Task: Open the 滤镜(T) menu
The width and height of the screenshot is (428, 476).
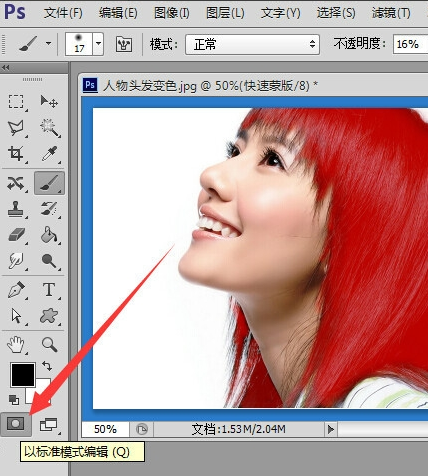Action: (391, 13)
